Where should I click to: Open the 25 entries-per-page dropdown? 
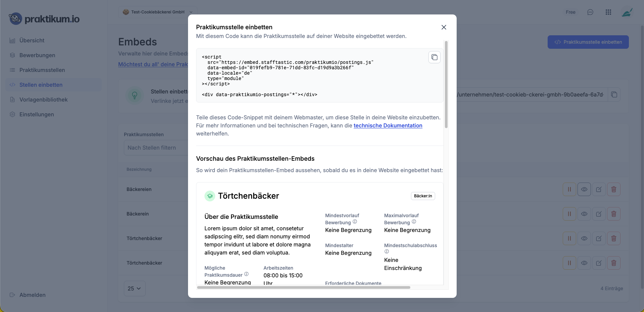135,288
